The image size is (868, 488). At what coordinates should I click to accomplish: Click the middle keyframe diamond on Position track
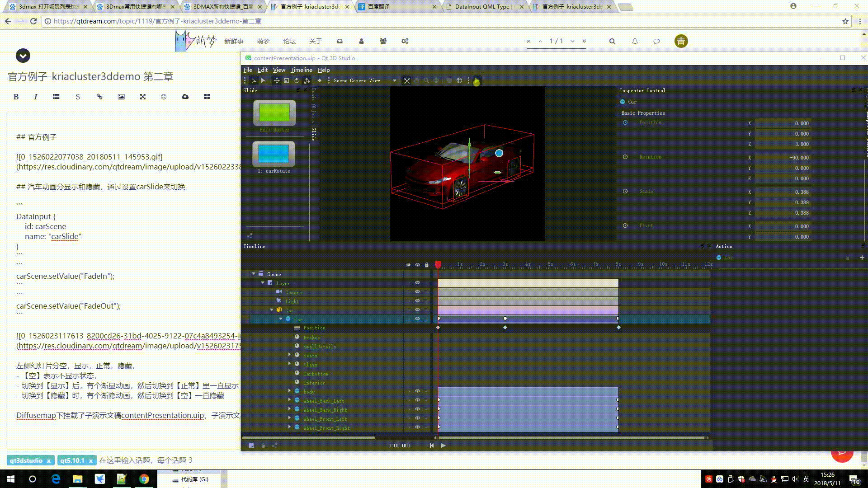(x=505, y=328)
